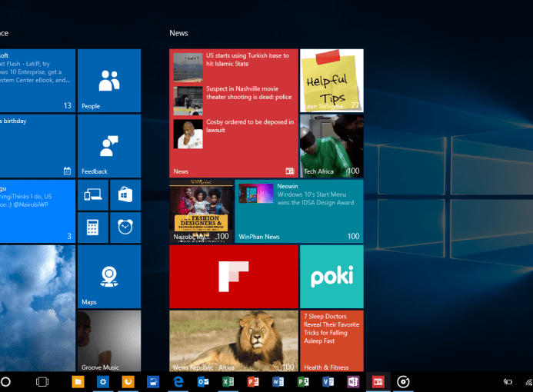Open the Health & Fitness sleep tips tile
The image size is (533, 392).
331,341
